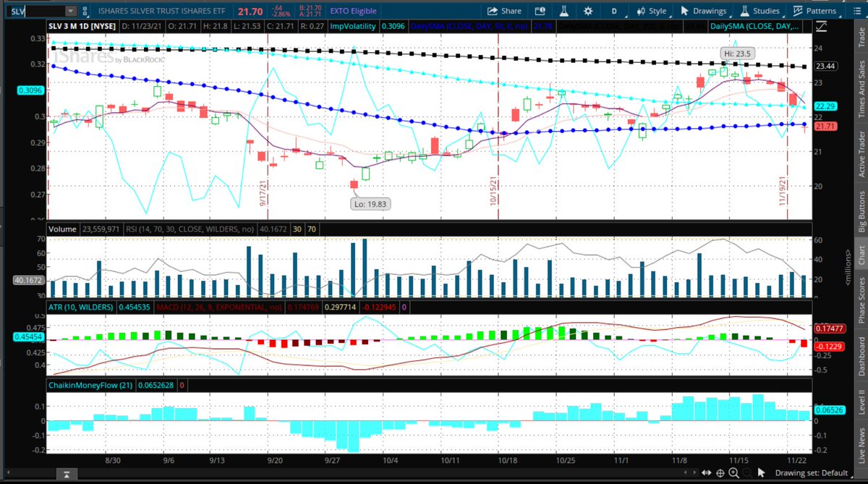The width and height of the screenshot is (868, 484).
Task: Click the Hi: 23.5 price bubble
Action: [x=736, y=54]
